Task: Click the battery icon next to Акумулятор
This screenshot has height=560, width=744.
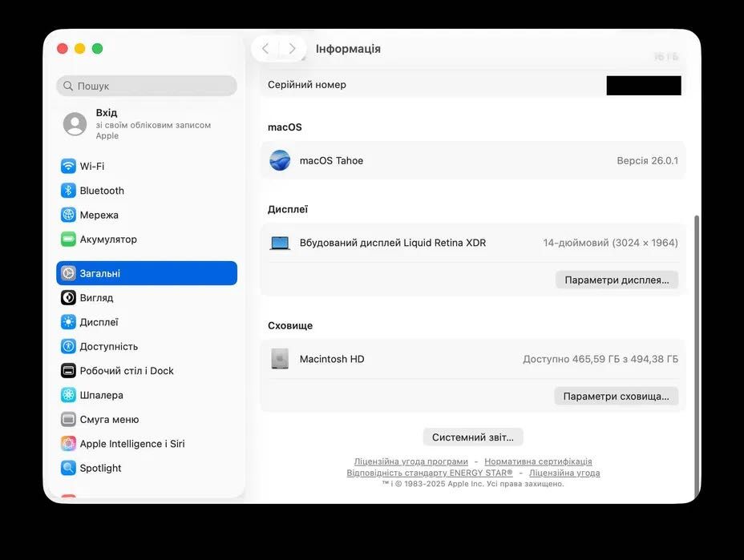Action: pos(68,239)
